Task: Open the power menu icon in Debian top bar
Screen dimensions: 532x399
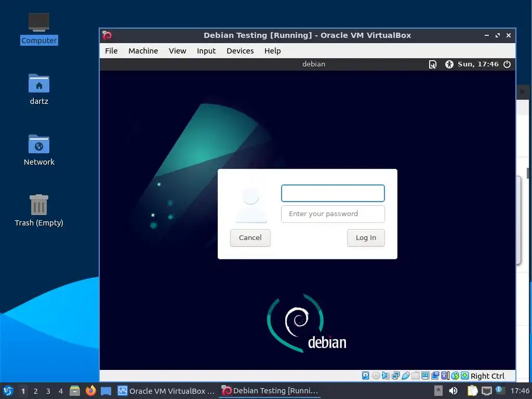Action: [507, 64]
